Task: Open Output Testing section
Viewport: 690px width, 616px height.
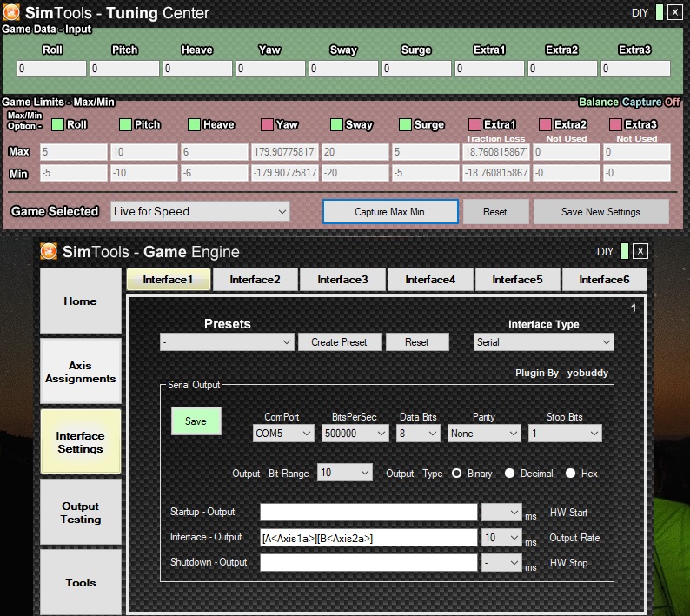Action: 81,513
